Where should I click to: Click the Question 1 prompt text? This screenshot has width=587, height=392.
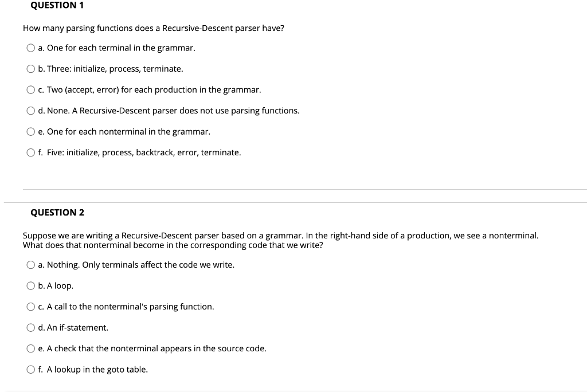[x=153, y=28]
